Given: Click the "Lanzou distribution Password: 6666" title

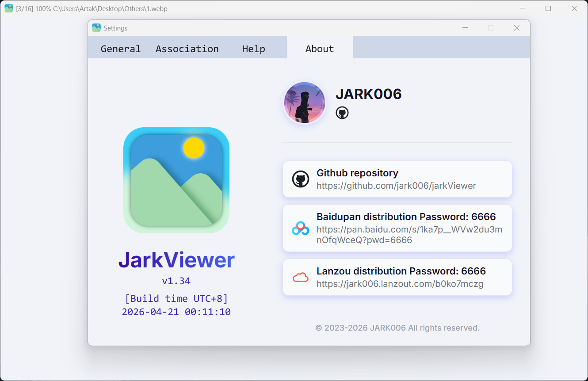Looking at the screenshot, I should click(401, 271).
